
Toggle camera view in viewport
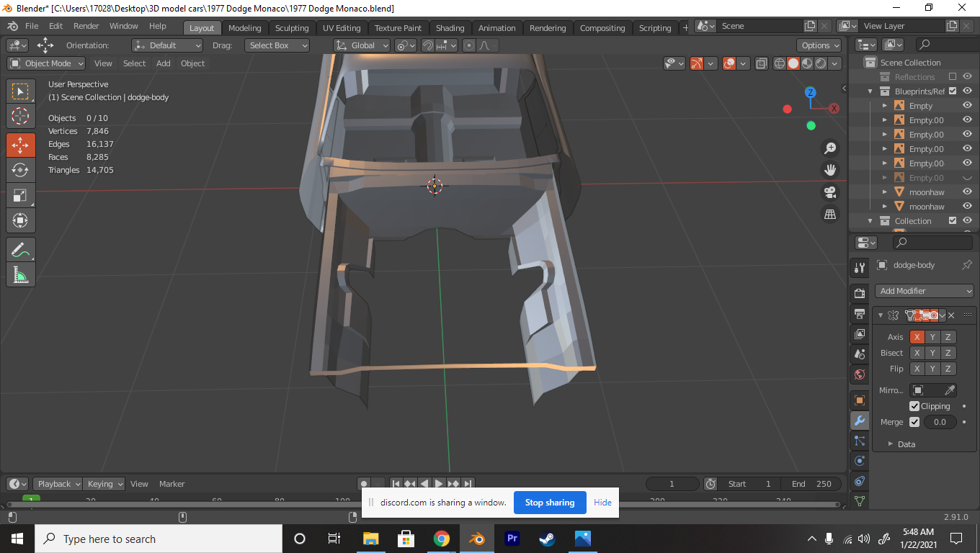[x=830, y=192]
